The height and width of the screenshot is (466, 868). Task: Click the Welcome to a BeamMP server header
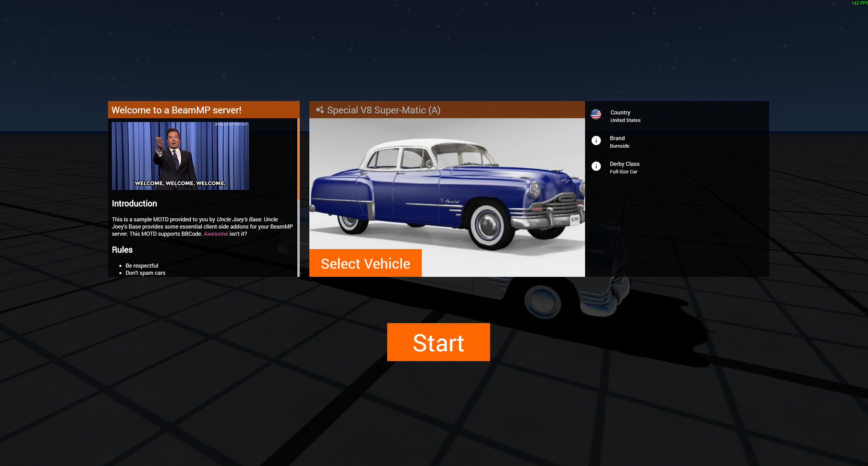pos(176,110)
